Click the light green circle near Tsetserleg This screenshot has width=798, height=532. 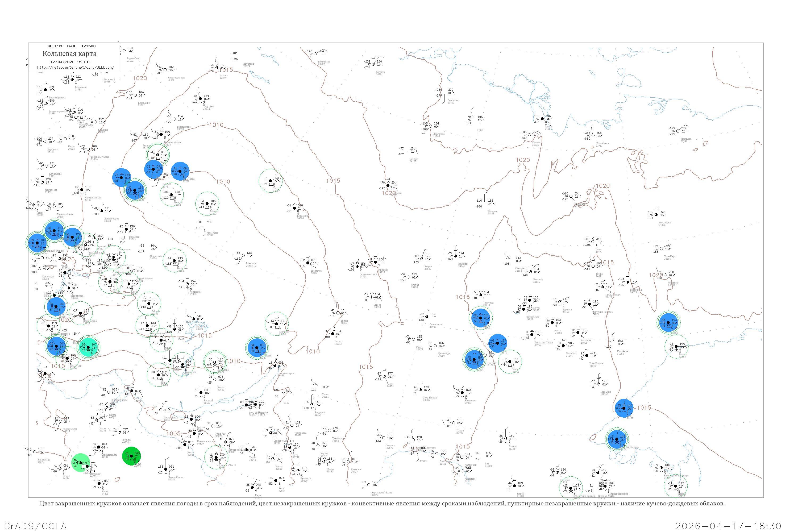pos(81,463)
